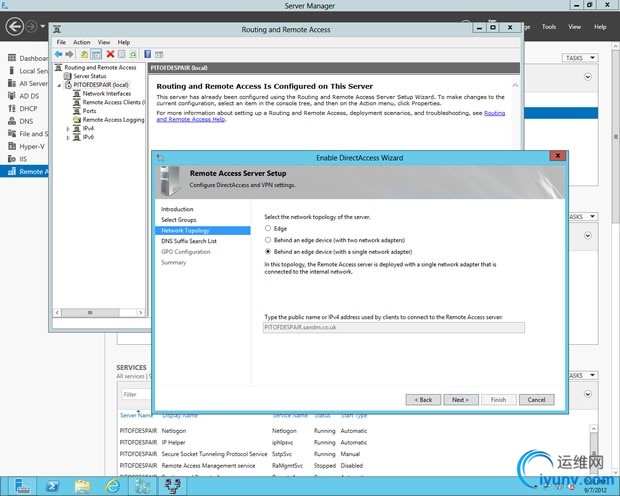Launch Internet Explorer from taskbar

pos(113,486)
